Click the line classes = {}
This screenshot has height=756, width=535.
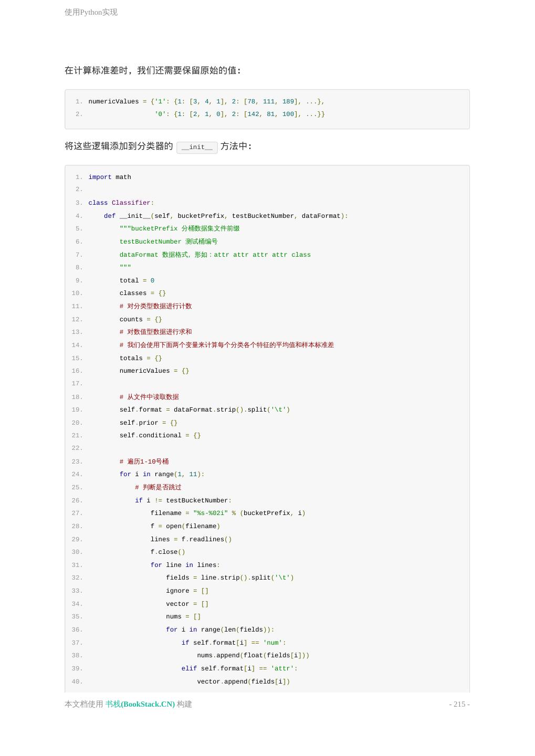143,293
